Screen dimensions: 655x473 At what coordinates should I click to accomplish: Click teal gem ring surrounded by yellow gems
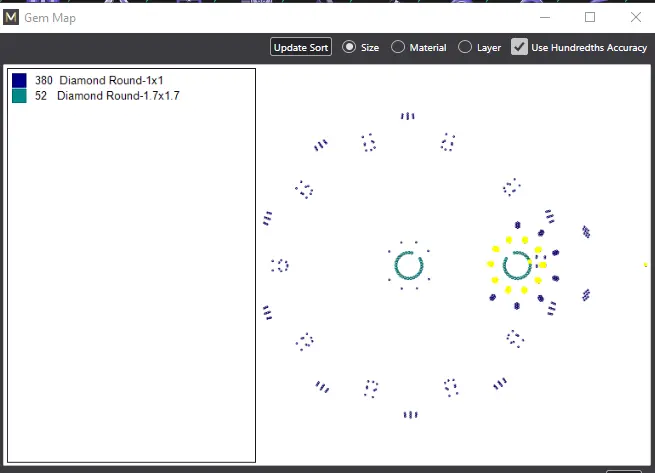pos(517,265)
